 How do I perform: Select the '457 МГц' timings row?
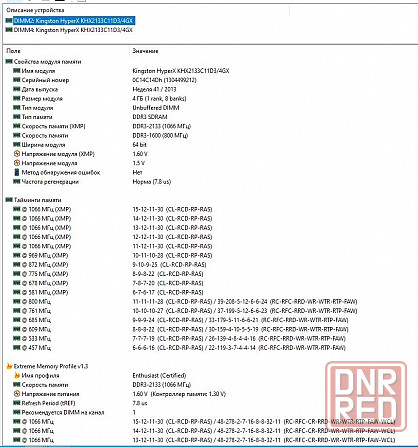click(209, 348)
